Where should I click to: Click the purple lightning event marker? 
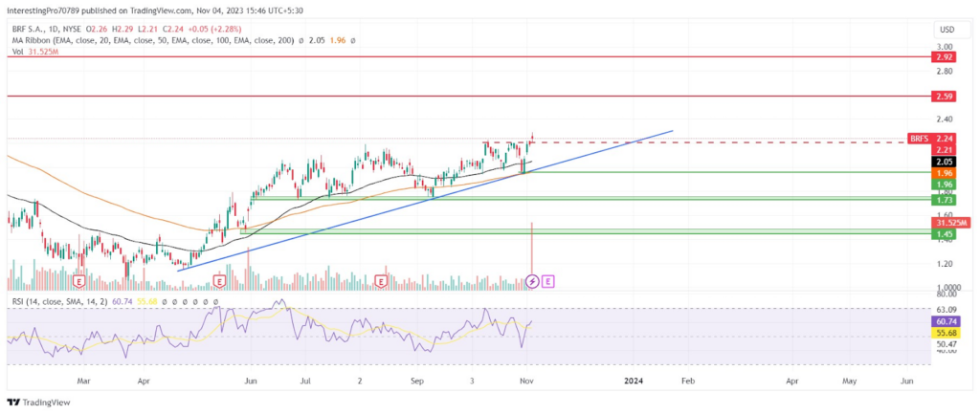pyautogui.click(x=532, y=281)
